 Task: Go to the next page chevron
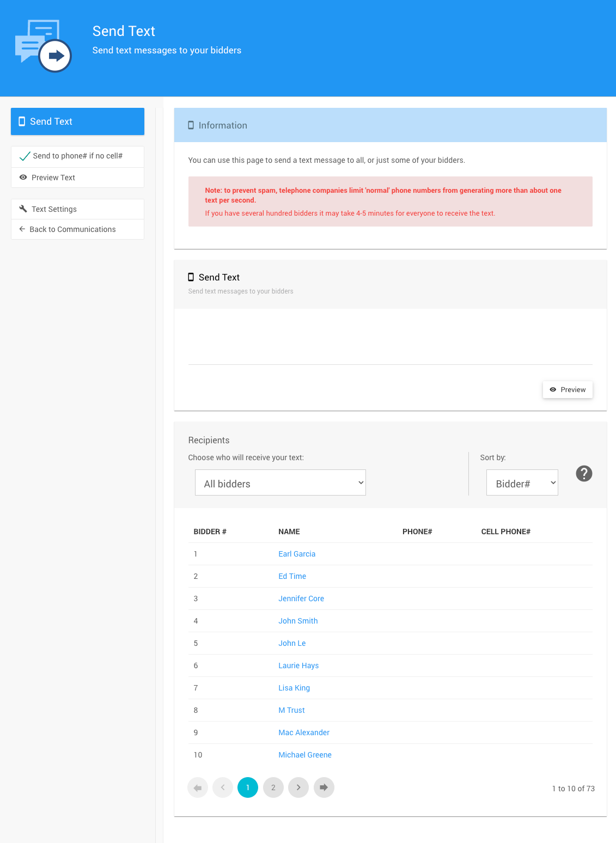coord(298,787)
